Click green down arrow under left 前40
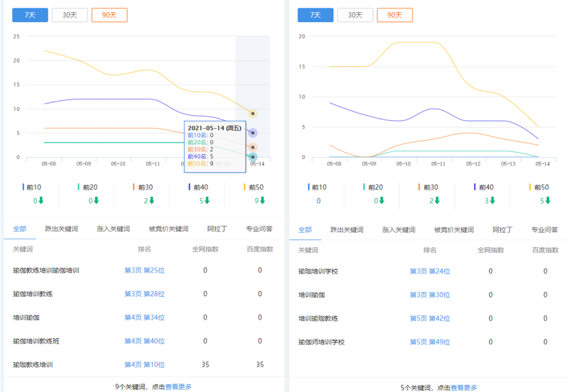This screenshot has height=392, width=568. pyautogui.click(x=207, y=201)
